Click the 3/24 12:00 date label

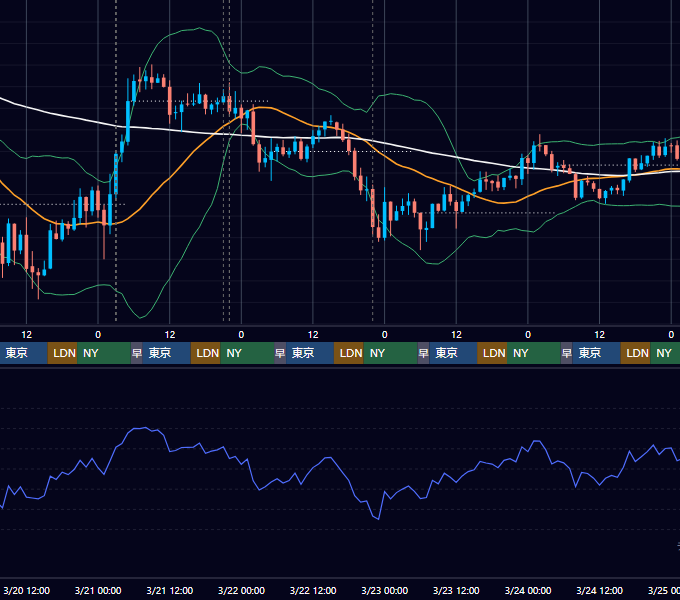(599, 590)
